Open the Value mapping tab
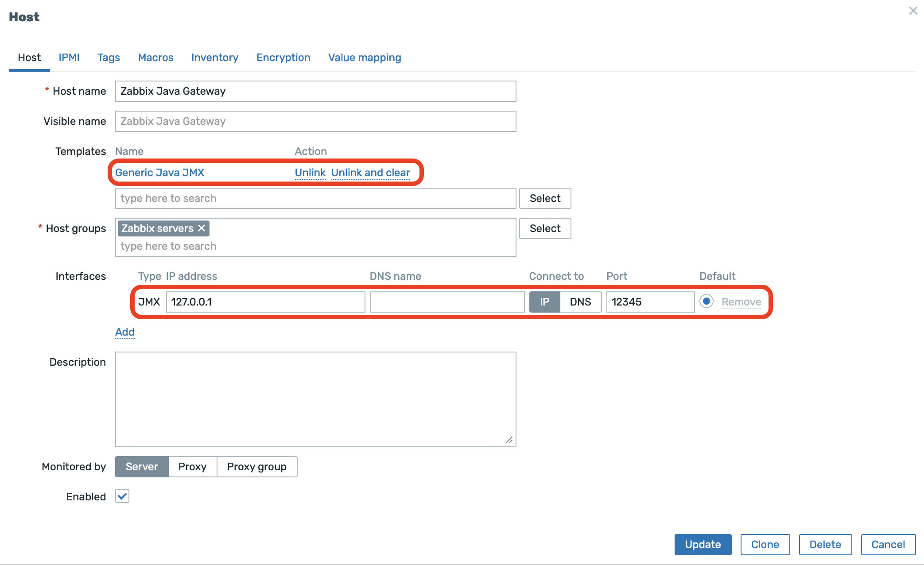Screen dimensions: 924x565 tap(365, 58)
